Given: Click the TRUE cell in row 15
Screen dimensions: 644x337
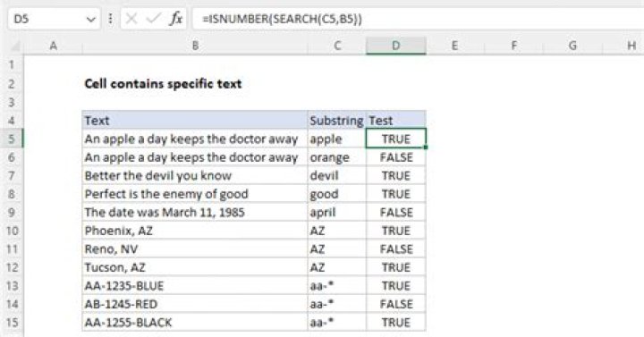Looking at the screenshot, I should pos(396,322).
